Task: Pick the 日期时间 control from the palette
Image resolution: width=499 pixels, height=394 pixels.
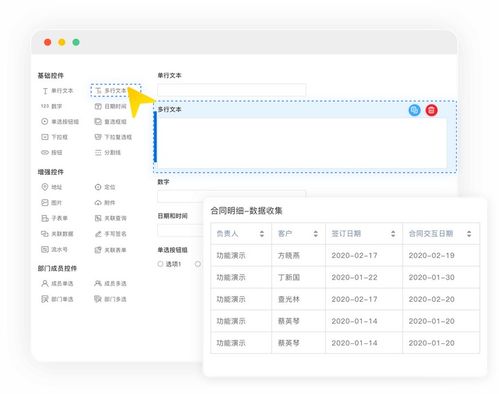Action: pyautogui.click(x=111, y=106)
